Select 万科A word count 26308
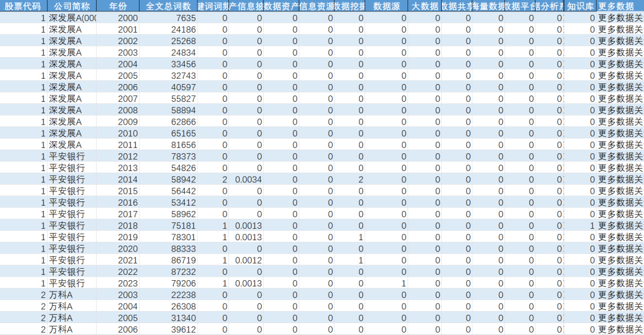The image size is (644, 335). pyautogui.click(x=168, y=306)
